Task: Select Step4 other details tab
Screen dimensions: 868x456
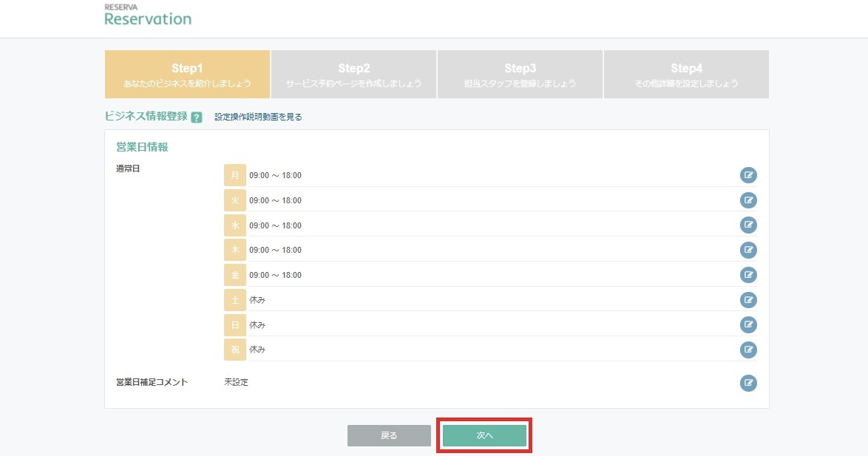Action: click(x=686, y=75)
